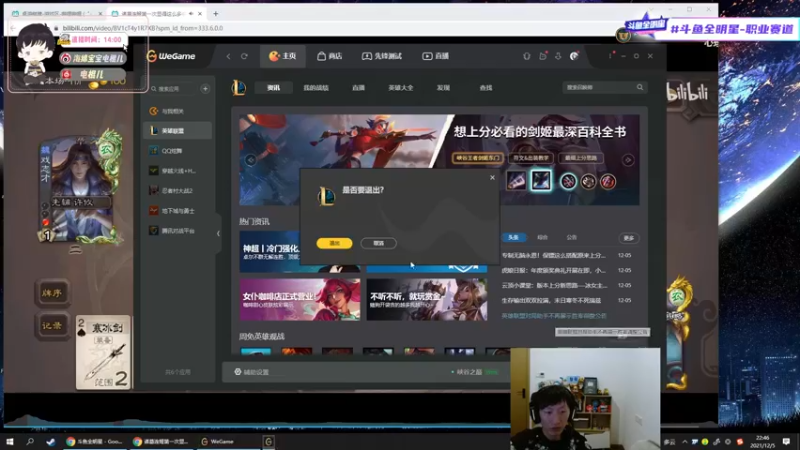
Task: Click the user avatar in the WeGame header
Action: point(574,56)
